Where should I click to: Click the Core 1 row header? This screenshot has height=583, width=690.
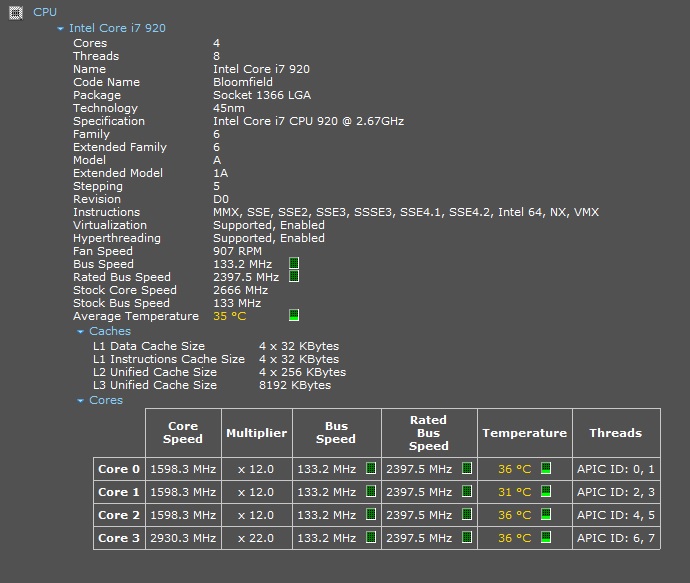(x=119, y=492)
